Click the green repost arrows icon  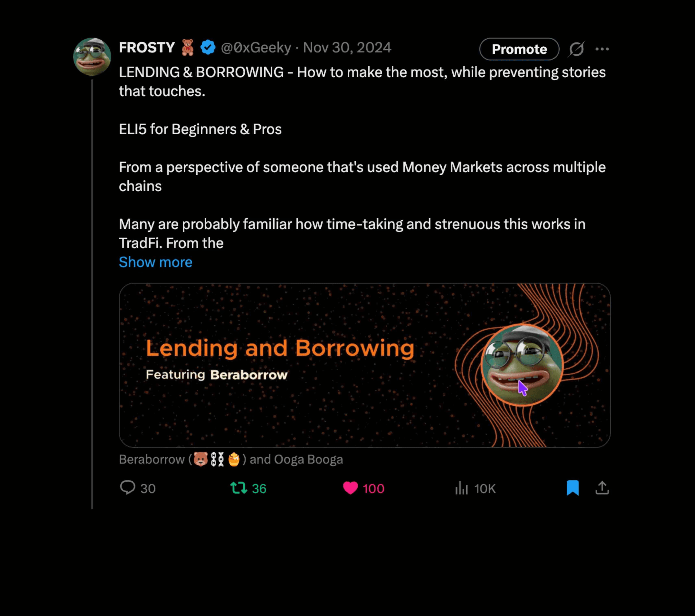(238, 488)
